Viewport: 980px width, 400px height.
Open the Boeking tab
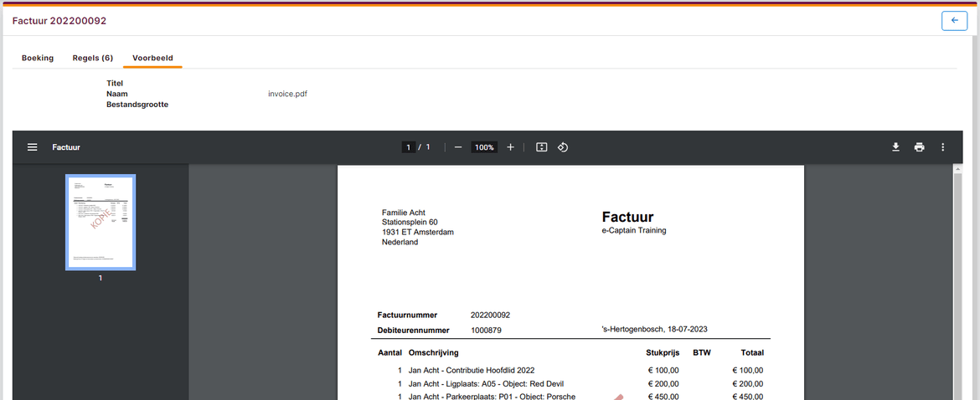coord(38,58)
